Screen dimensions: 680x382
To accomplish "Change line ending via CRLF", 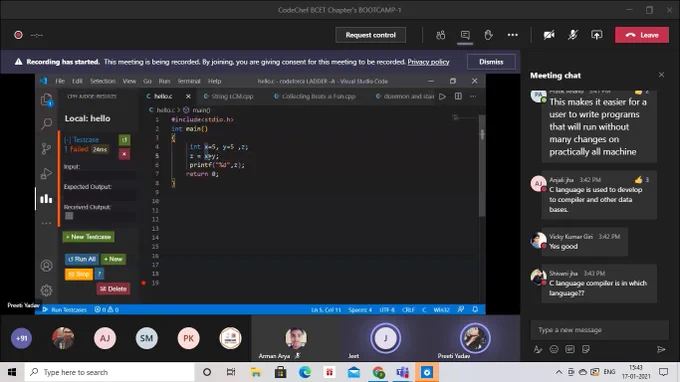I will point(409,310).
